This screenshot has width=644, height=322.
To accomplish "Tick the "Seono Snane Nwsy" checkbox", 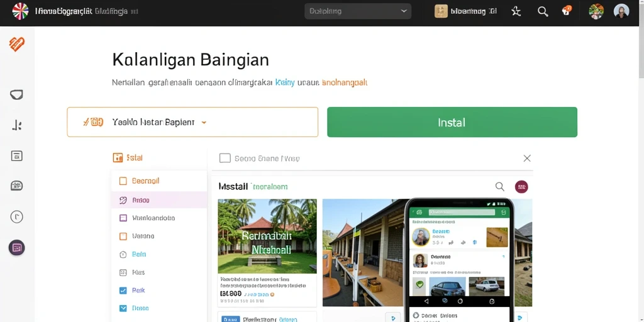I will (x=225, y=158).
